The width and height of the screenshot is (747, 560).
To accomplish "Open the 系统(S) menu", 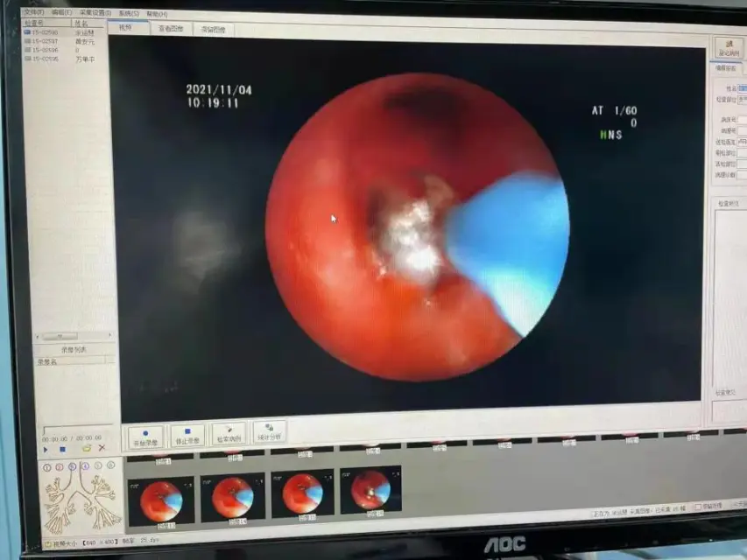I will tap(129, 13).
